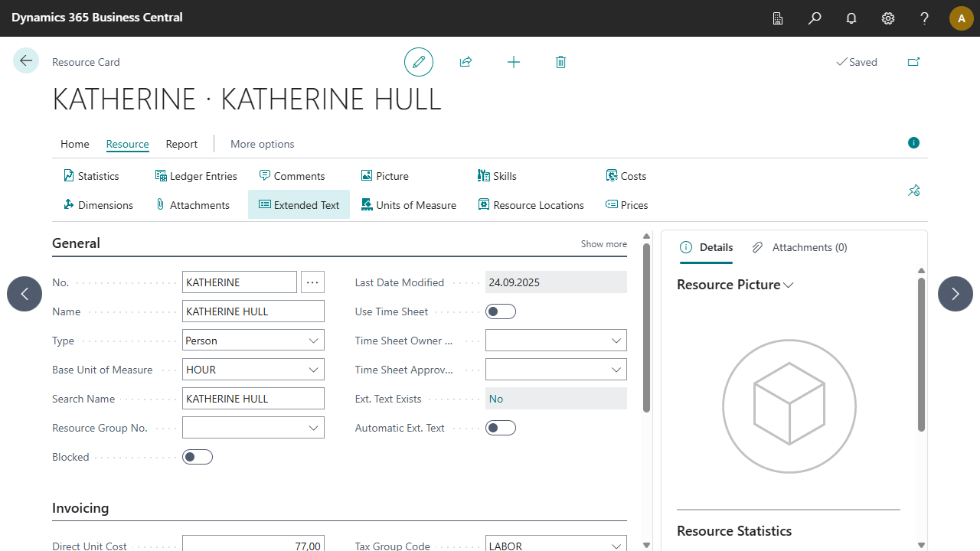Open page in new window icon
Viewport: 980px width, 551px height.
point(913,62)
